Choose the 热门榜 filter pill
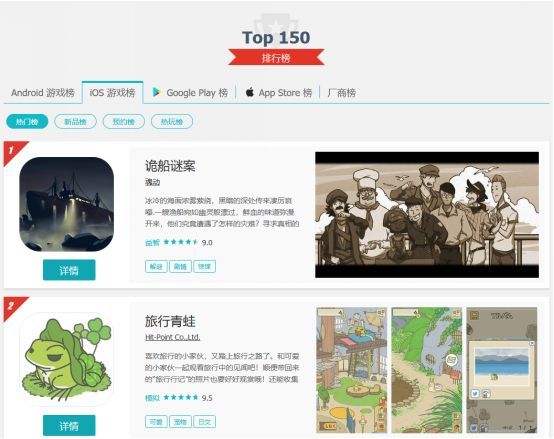 pos(27,121)
